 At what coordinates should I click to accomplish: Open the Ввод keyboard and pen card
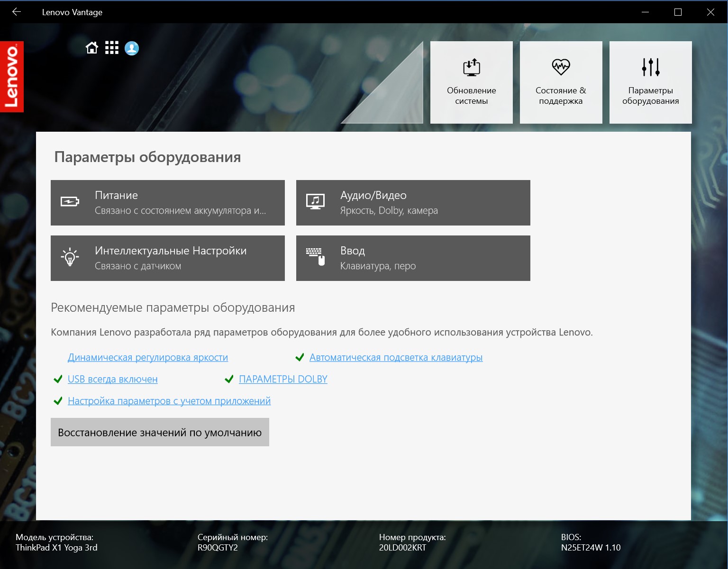coord(413,258)
